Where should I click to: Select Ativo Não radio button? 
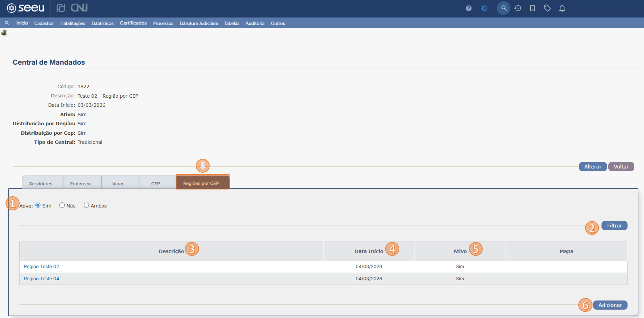tap(62, 205)
